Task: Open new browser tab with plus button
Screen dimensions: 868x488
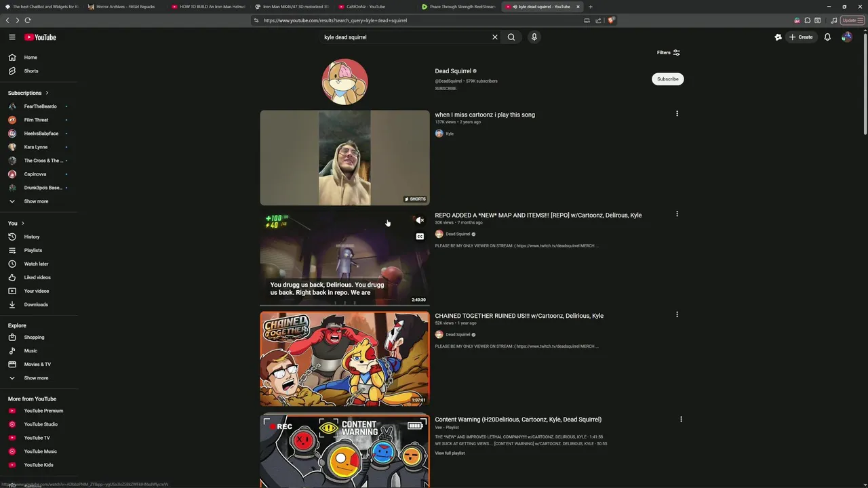Action: coord(590,7)
